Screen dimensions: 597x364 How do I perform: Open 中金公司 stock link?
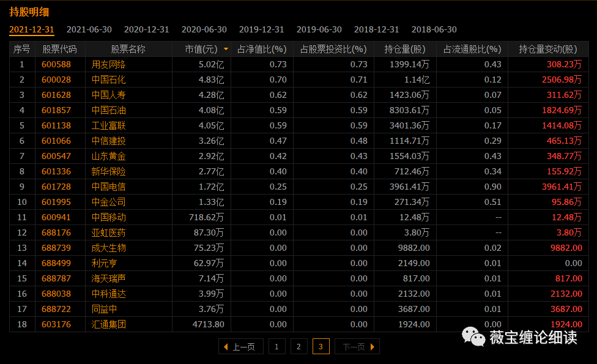[108, 202]
